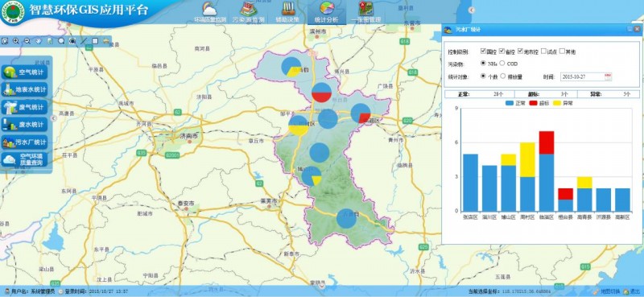Select the rectangle draw tool
Image resolution: width=644 pixels, height=297 pixels.
[x=95, y=41]
